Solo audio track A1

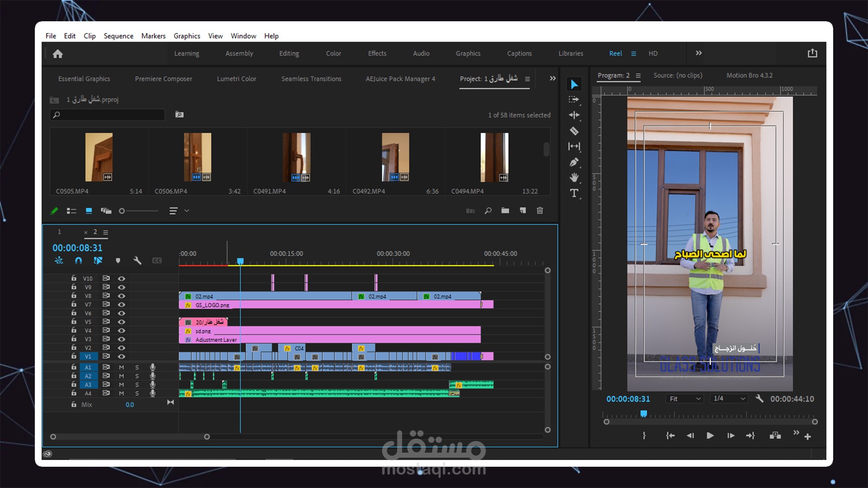coord(137,367)
